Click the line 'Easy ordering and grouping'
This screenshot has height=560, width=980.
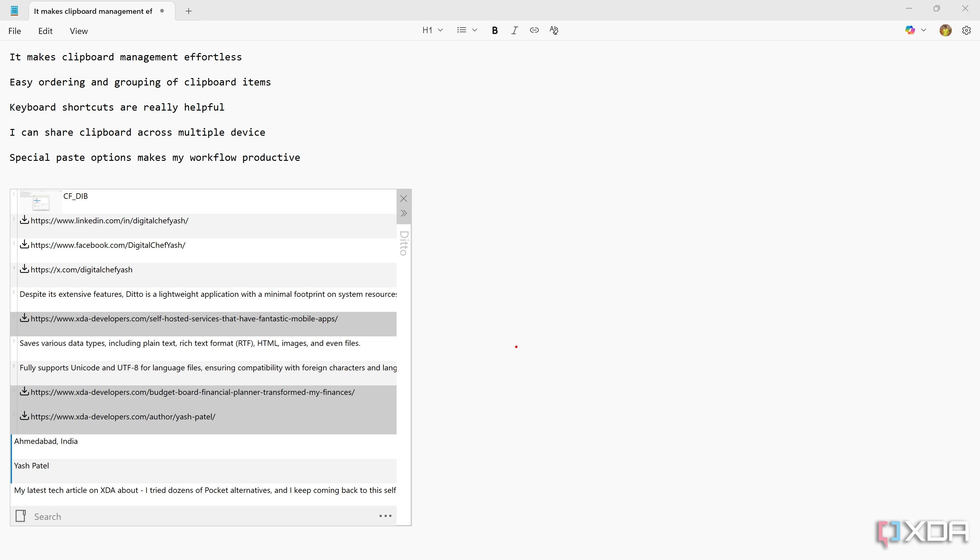(x=140, y=82)
